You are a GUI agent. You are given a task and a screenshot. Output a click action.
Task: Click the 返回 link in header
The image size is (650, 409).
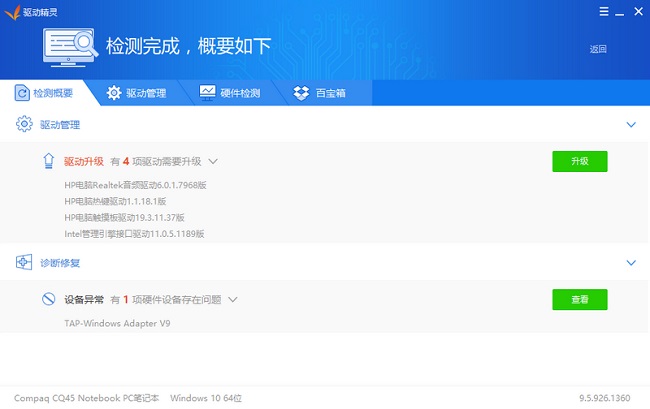[598, 49]
